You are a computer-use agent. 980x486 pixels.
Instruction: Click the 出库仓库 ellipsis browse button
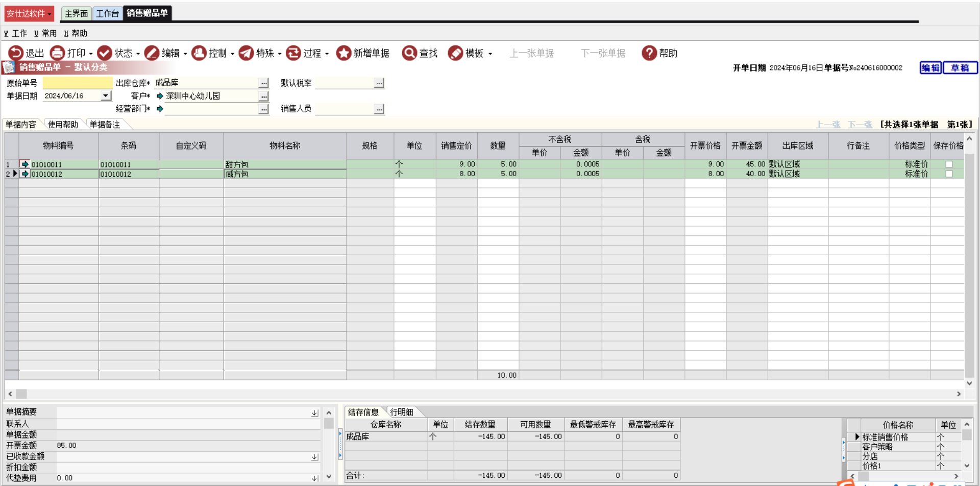point(264,83)
